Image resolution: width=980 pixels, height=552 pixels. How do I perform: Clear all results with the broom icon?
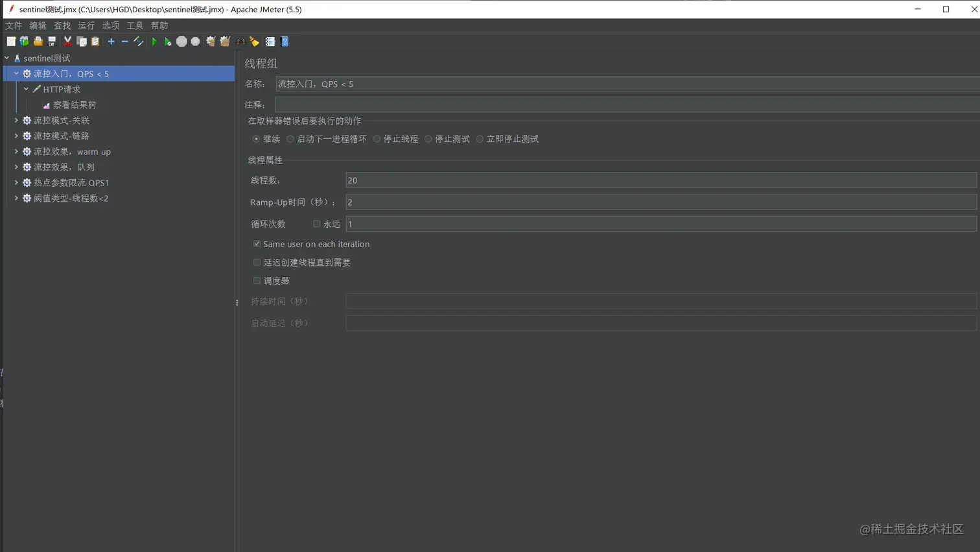coord(255,41)
